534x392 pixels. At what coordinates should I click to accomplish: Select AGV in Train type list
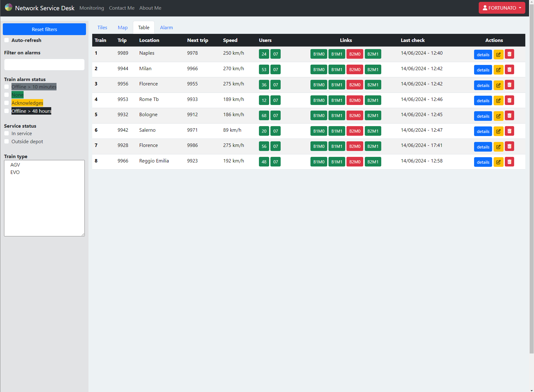pyautogui.click(x=15, y=165)
